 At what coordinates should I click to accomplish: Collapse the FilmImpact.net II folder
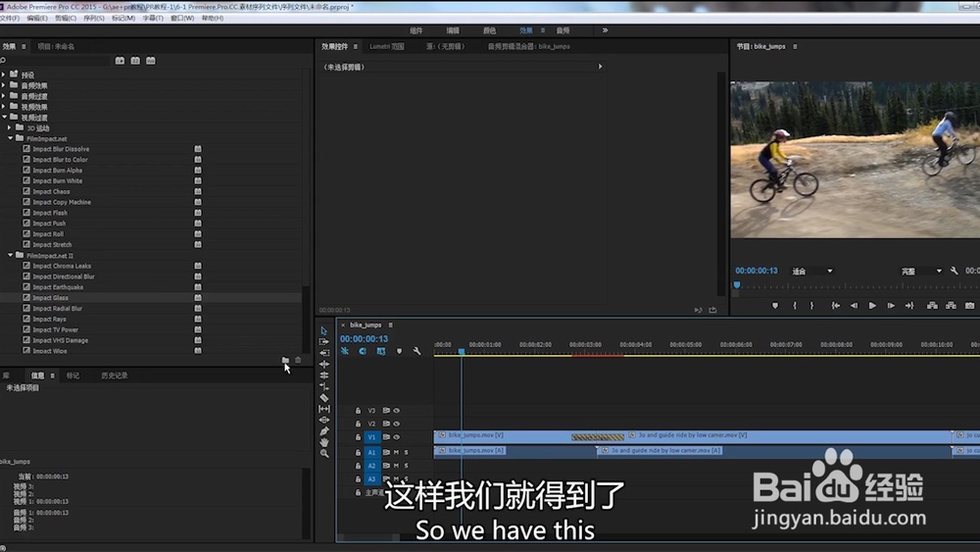tap(11, 255)
